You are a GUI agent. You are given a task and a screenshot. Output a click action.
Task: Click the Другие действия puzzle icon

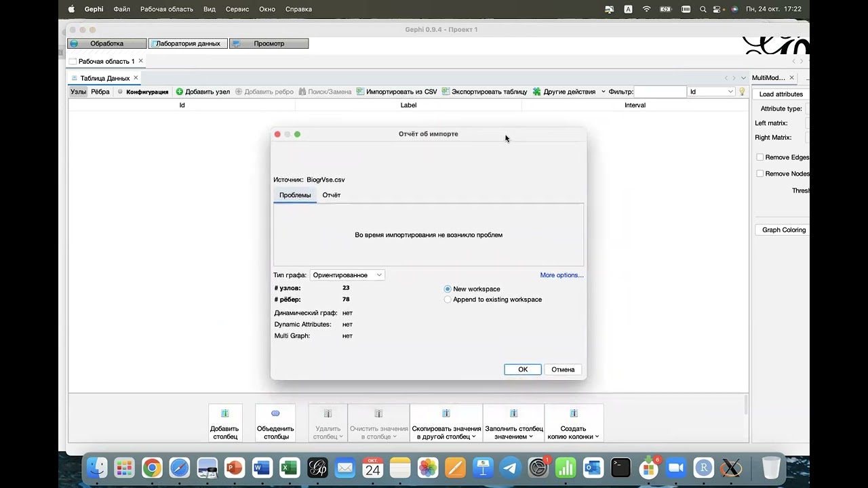pos(537,91)
